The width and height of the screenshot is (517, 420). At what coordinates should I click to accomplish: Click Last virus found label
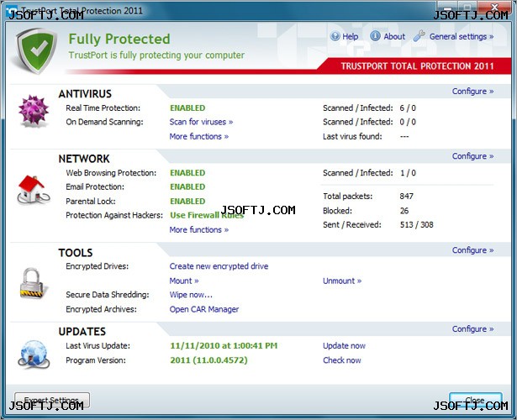[x=352, y=136]
